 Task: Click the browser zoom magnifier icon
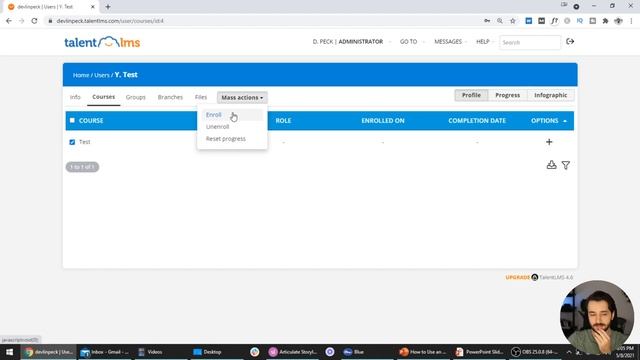[500, 21]
